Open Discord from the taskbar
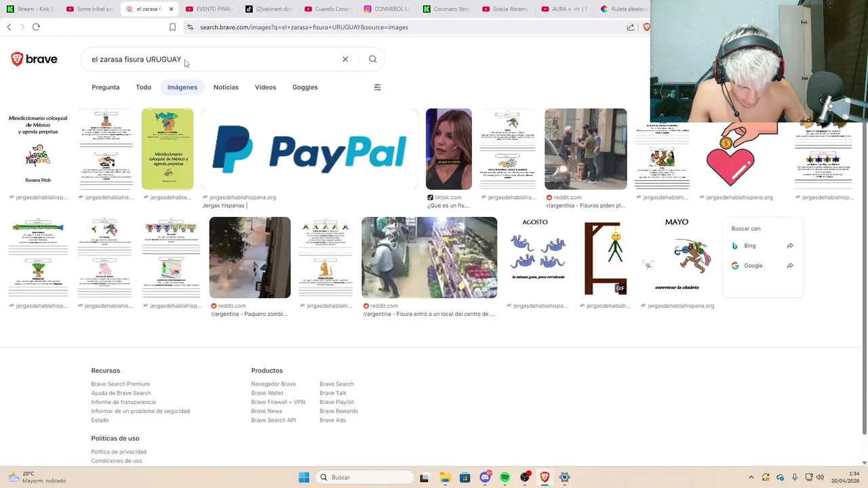 click(x=485, y=477)
